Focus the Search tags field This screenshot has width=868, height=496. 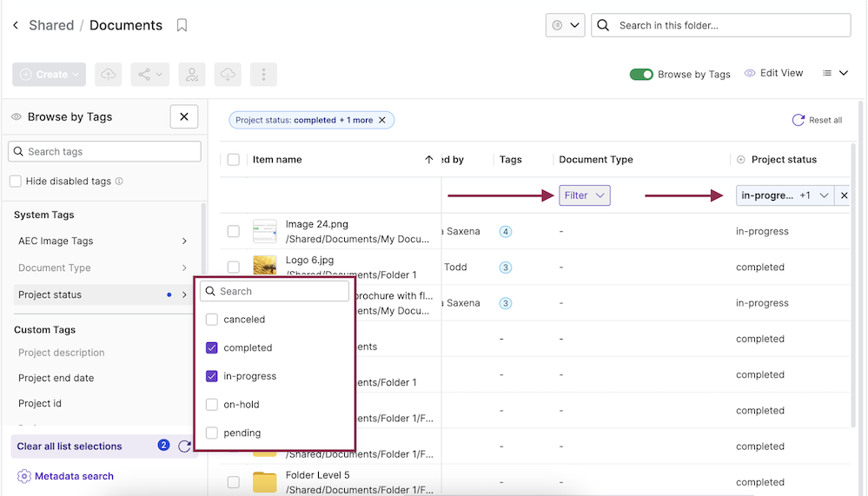coord(104,152)
